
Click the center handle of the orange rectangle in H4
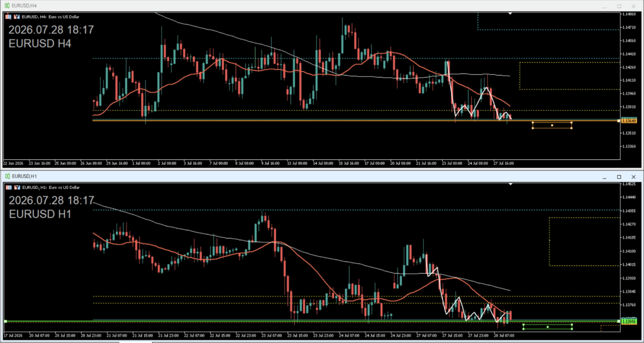[x=552, y=125]
